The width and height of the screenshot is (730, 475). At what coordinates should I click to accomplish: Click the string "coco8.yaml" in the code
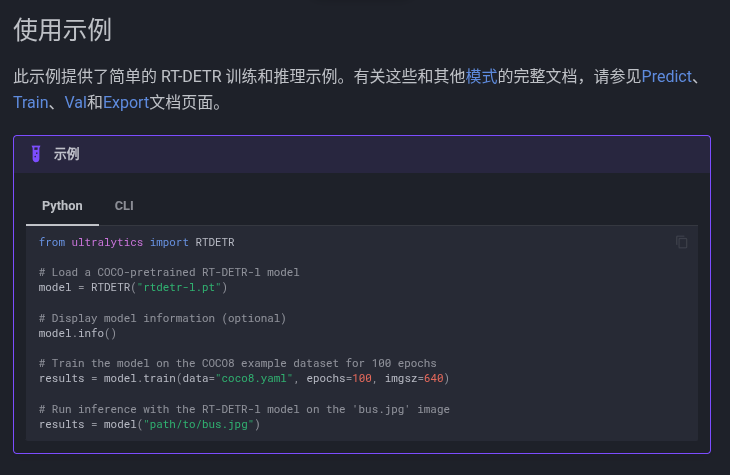(254, 379)
